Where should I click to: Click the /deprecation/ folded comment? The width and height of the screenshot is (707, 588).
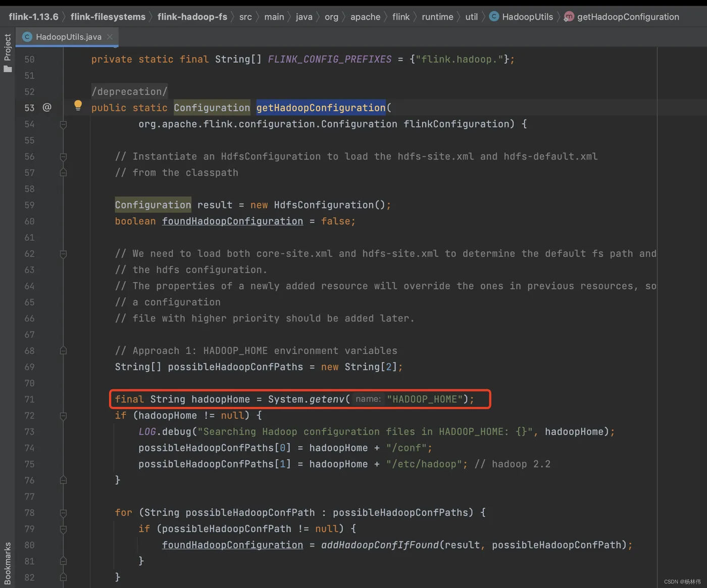coord(129,91)
